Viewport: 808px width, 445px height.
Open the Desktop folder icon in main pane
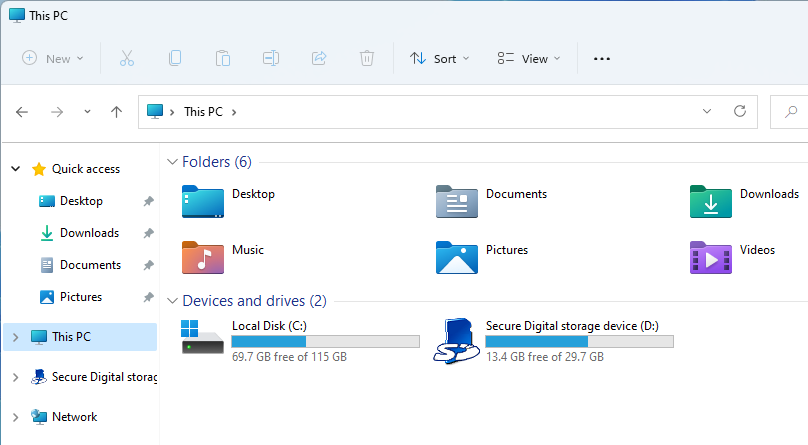pos(203,201)
